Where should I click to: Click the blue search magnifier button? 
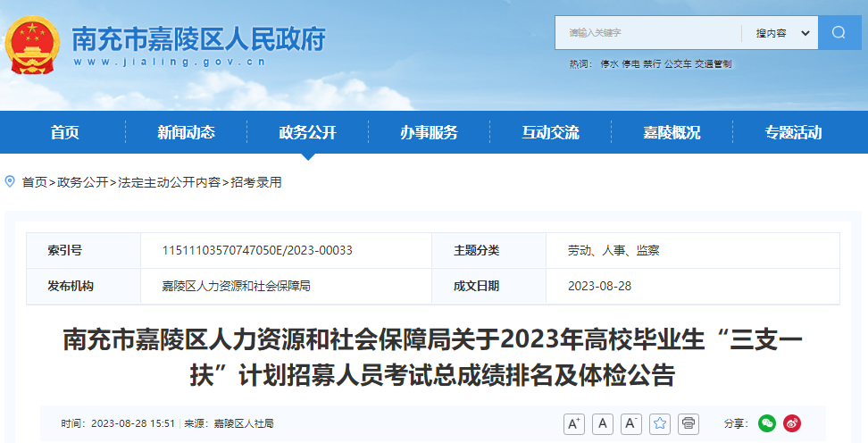pos(839,33)
